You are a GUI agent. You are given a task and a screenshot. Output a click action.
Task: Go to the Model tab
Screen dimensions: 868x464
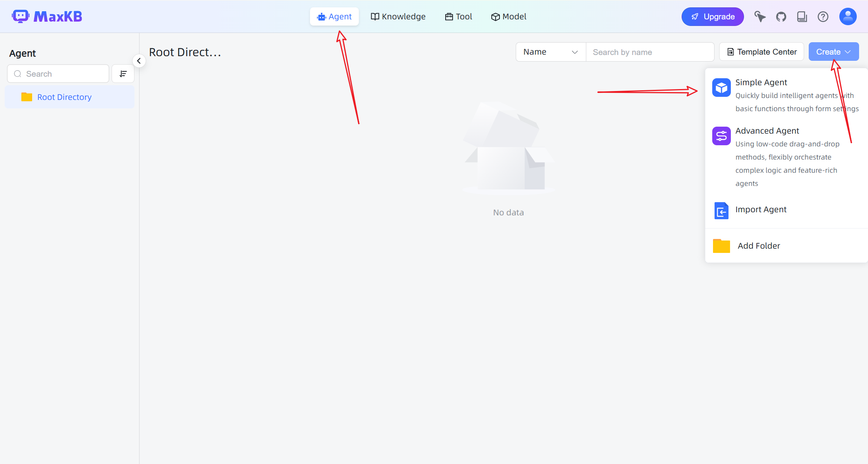click(x=508, y=17)
